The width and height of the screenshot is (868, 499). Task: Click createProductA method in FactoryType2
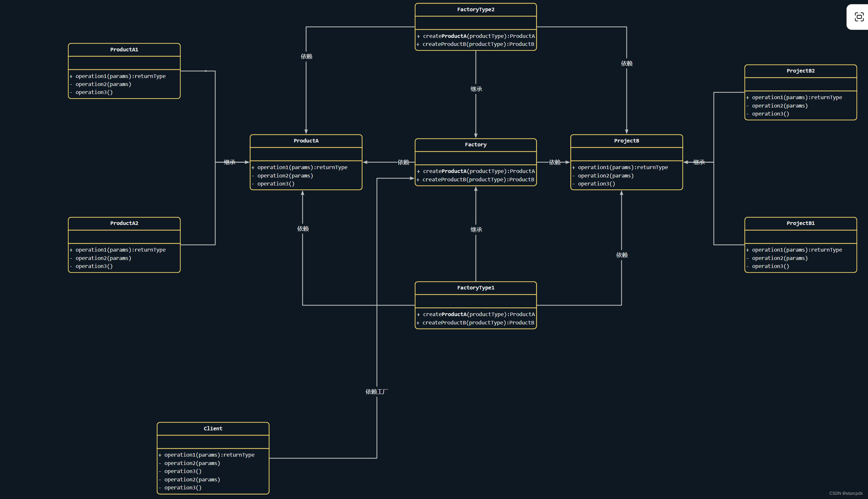(x=475, y=36)
